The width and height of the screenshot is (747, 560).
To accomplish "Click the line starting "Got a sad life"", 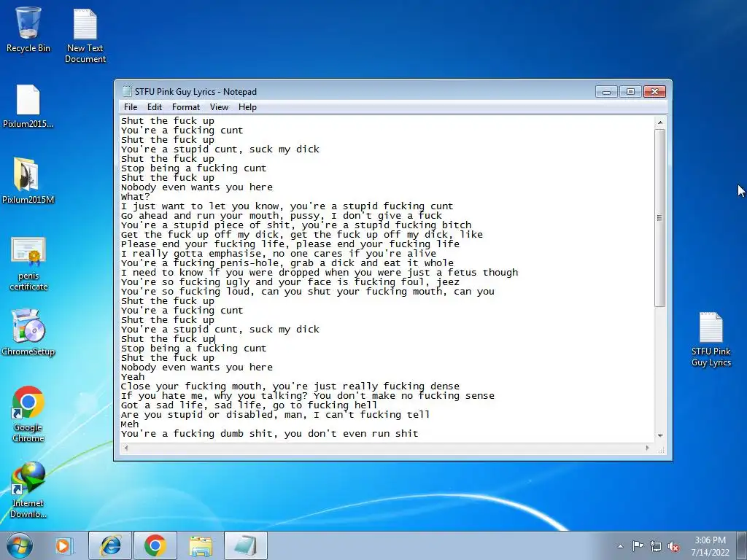I will coord(249,405).
